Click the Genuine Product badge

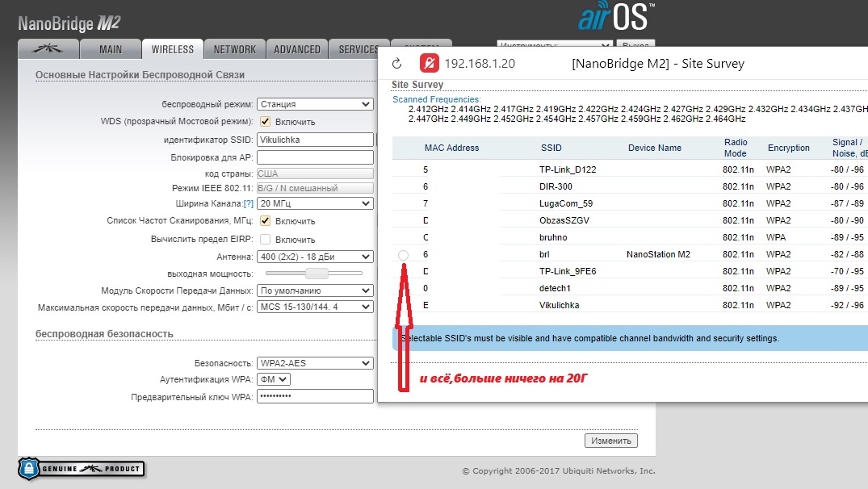82,469
